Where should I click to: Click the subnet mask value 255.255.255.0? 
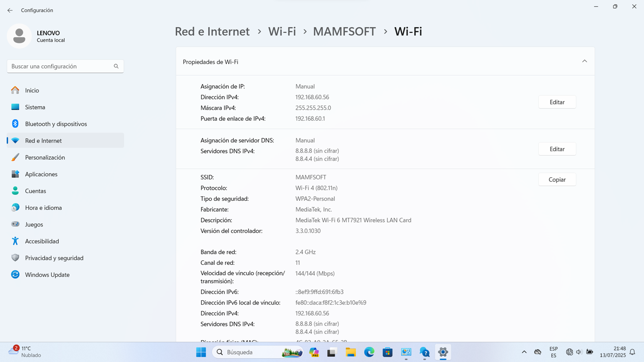313,108
